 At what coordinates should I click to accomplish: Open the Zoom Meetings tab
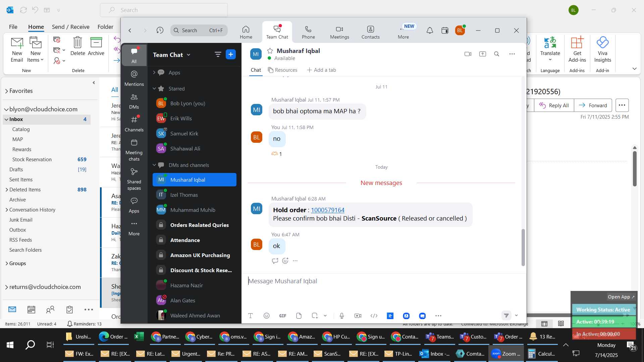tap(339, 33)
